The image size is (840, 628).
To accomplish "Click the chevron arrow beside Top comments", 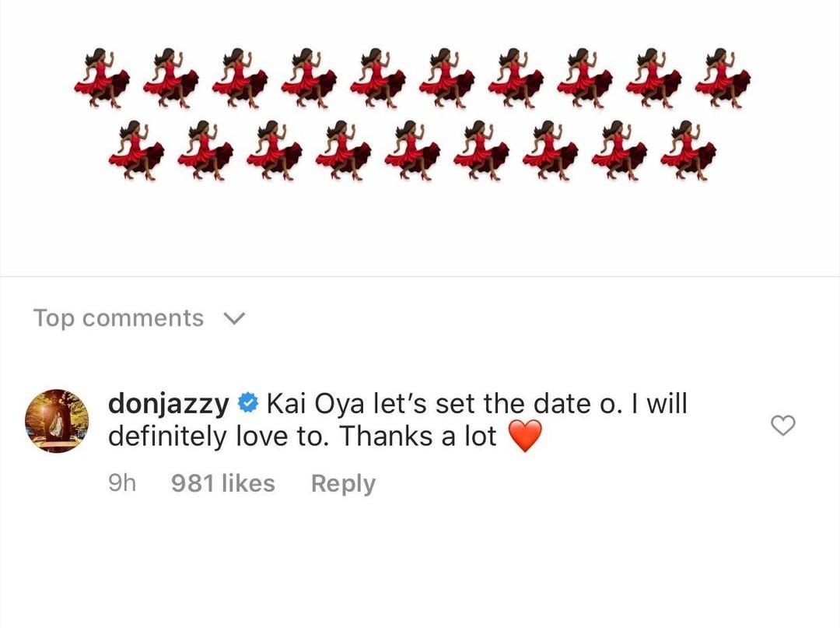I will (233, 318).
